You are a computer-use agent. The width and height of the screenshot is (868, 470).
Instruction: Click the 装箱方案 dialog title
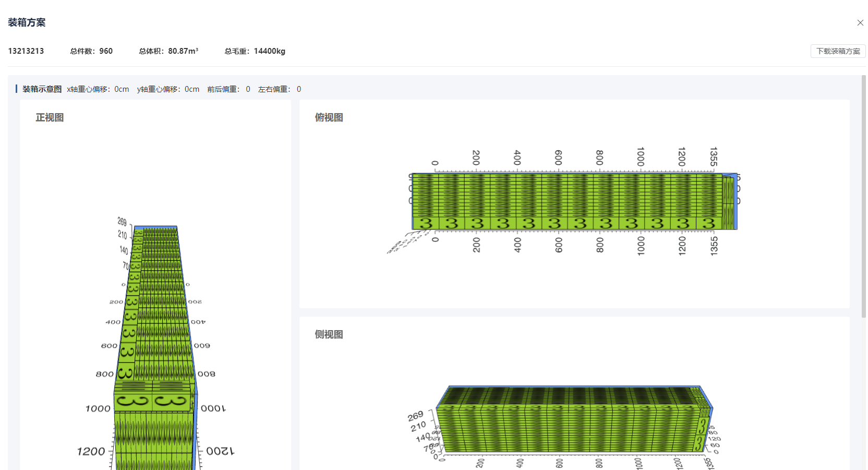(27, 22)
